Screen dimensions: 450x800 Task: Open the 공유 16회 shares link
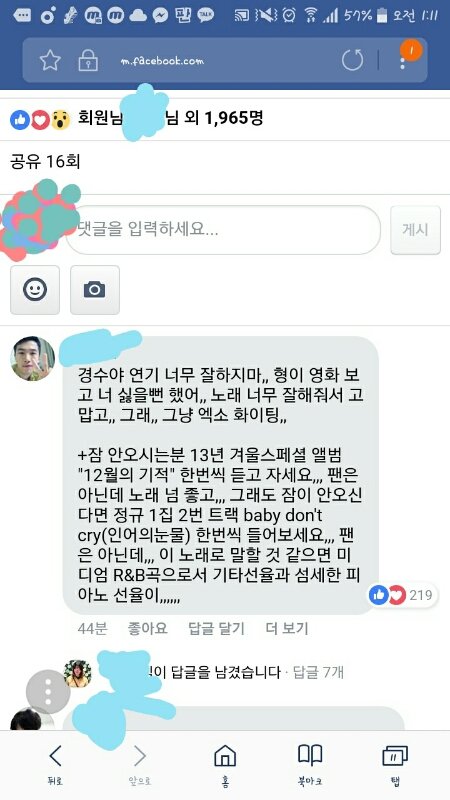[x=45, y=162]
